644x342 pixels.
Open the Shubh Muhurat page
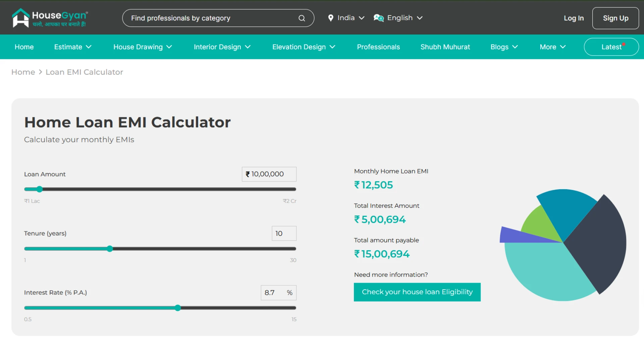pyautogui.click(x=445, y=47)
